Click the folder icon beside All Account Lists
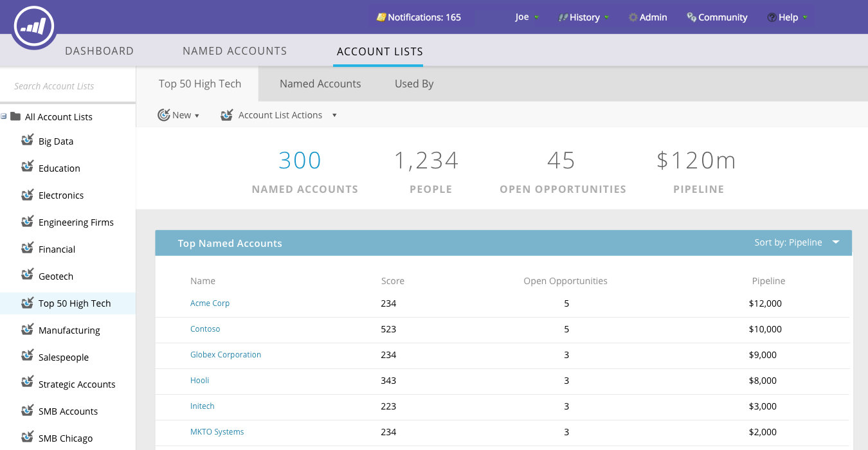This screenshot has height=450, width=868. point(15,116)
